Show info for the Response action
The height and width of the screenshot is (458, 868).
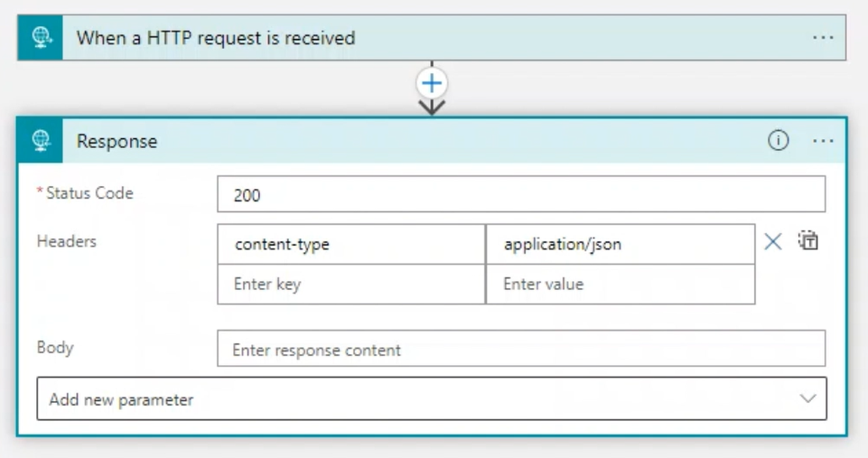(778, 141)
